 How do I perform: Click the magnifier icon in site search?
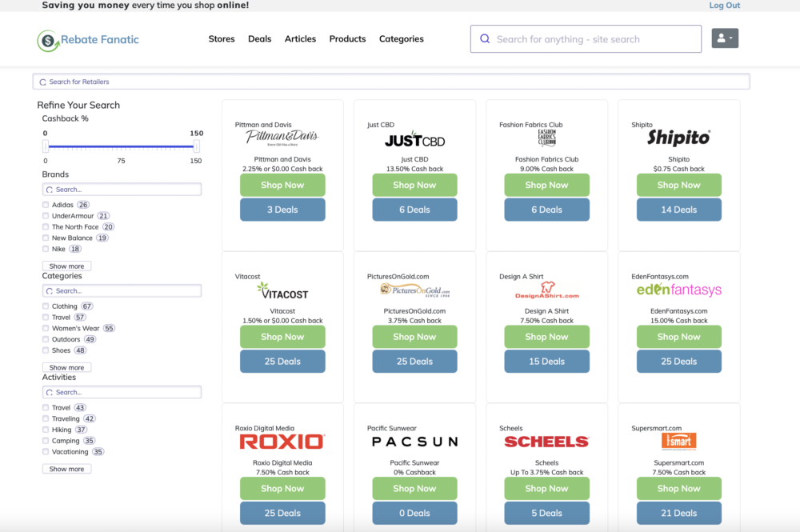pos(485,38)
